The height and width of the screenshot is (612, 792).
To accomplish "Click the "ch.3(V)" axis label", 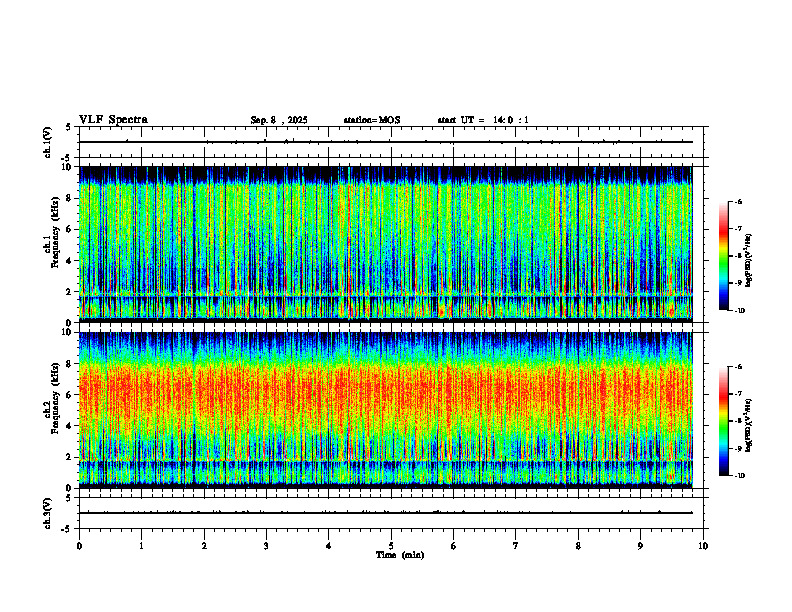I will [x=47, y=513].
